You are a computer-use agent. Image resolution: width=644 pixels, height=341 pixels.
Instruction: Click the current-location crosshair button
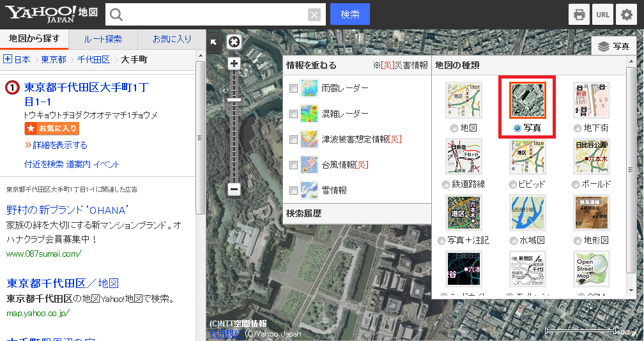click(x=234, y=42)
